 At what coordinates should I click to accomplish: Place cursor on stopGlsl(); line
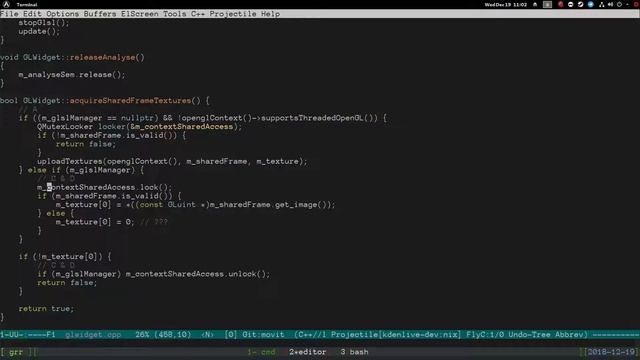(44, 23)
